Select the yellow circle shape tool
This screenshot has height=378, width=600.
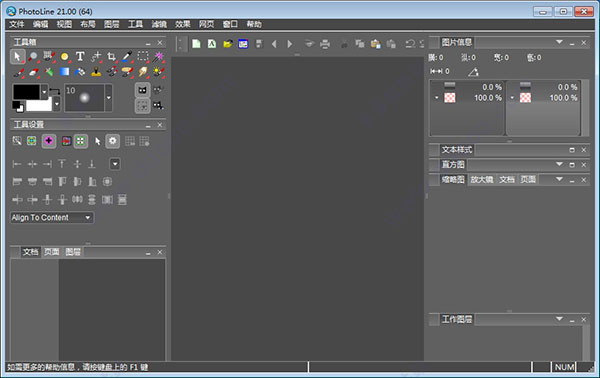pos(65,57)
